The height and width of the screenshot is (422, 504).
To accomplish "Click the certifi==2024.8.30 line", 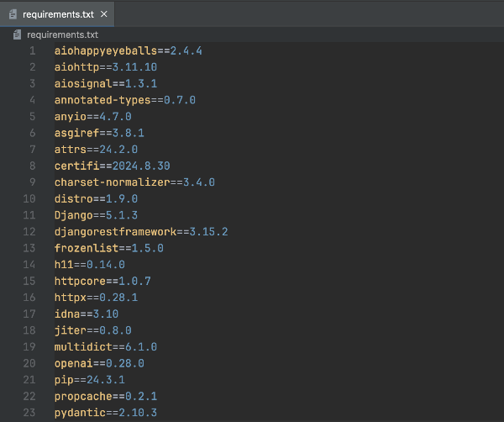I will pos(113,166).
